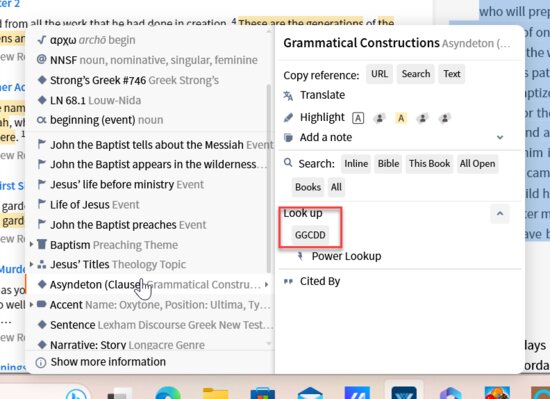This screenshot has width=550, height=399.
Task: Expand the Add a note dropdown chevron
Action: tap(500, 137)
